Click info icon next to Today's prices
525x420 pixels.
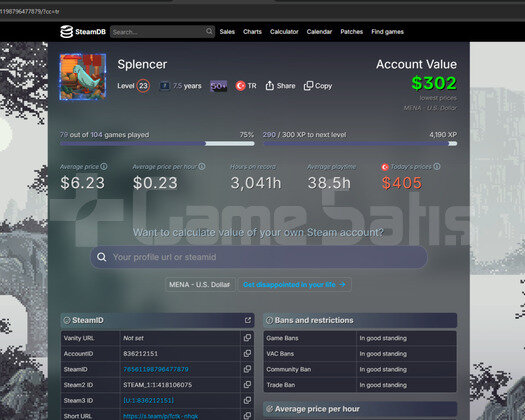[437, 166]
